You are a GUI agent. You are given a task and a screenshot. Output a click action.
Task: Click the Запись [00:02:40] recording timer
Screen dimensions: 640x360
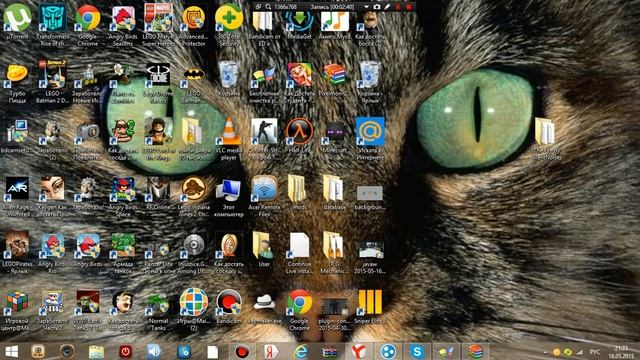click(332, 7)
